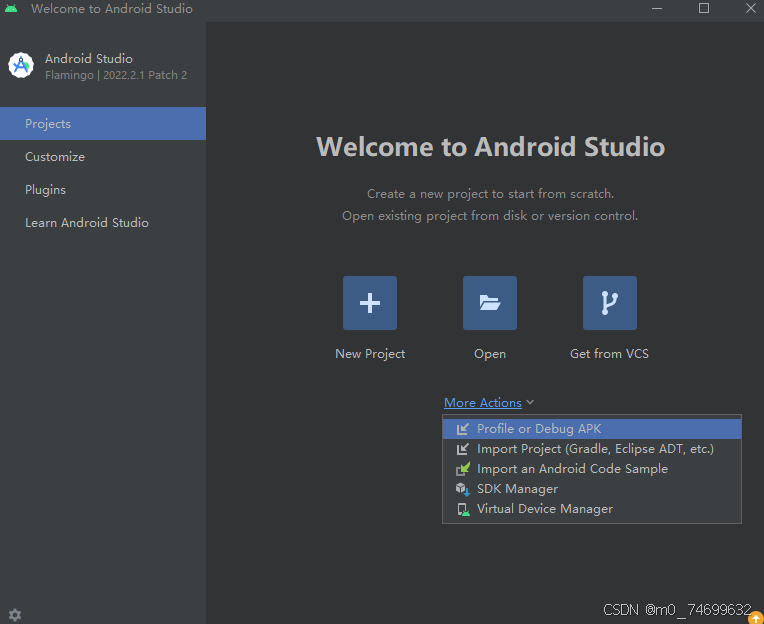Viewport: 764px width, 624px height.
Task: Click the New Project plus icon
Action: click(x=370, y=303)
